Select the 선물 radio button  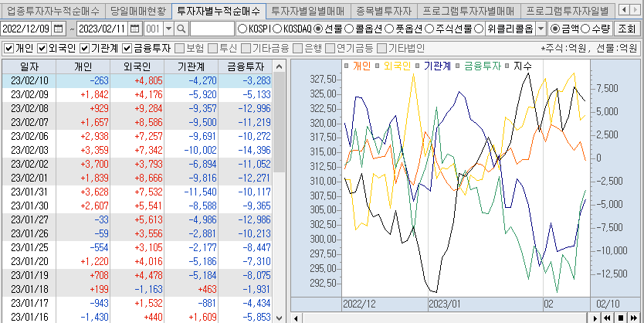pos(318,29)
